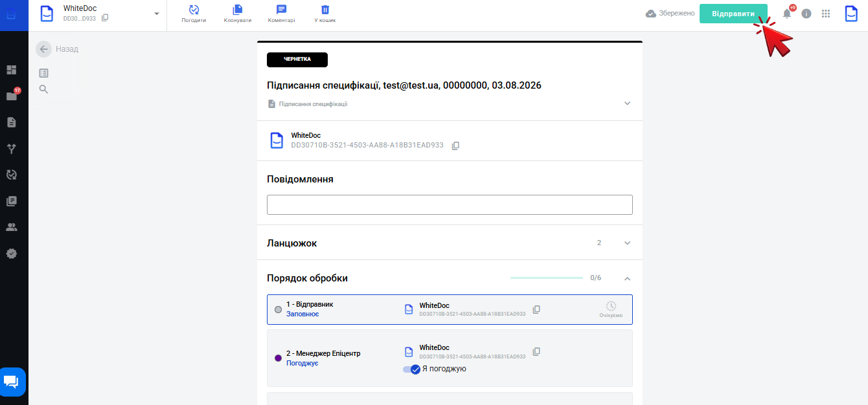Copy the WhiteDoc ID in step 1 row

pyautogui.click(x=536, y=310)
